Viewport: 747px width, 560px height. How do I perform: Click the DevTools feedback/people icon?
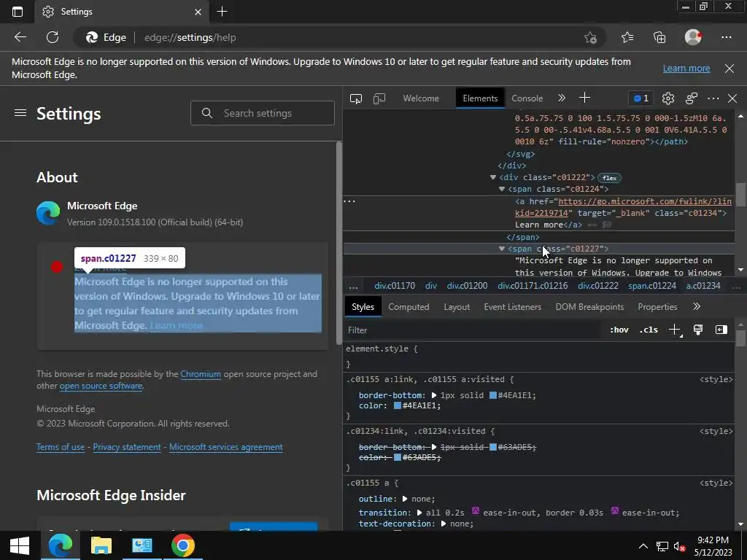point(692,98)
